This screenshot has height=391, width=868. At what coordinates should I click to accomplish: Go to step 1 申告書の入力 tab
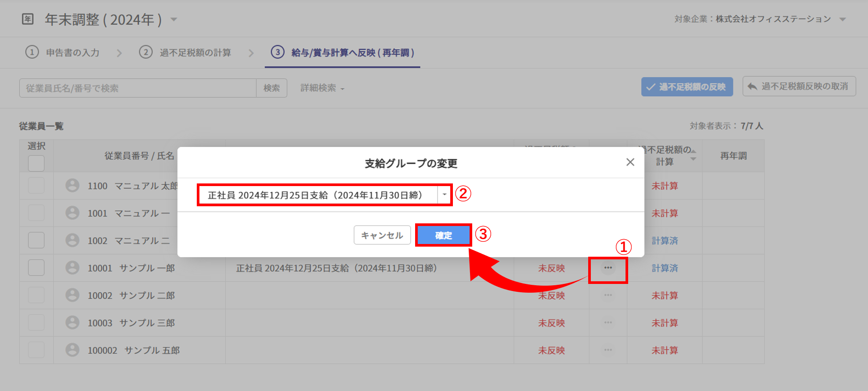point(62,53)
